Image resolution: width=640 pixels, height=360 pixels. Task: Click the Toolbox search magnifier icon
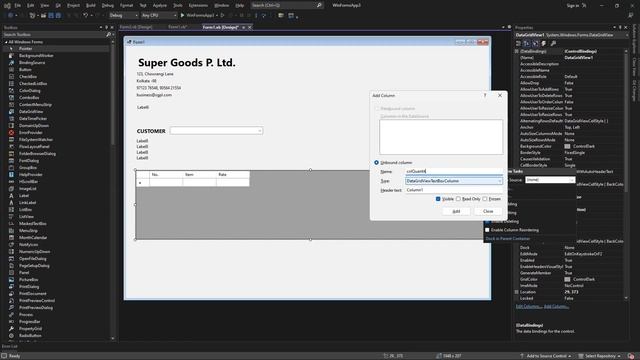[x=108, y=35]
